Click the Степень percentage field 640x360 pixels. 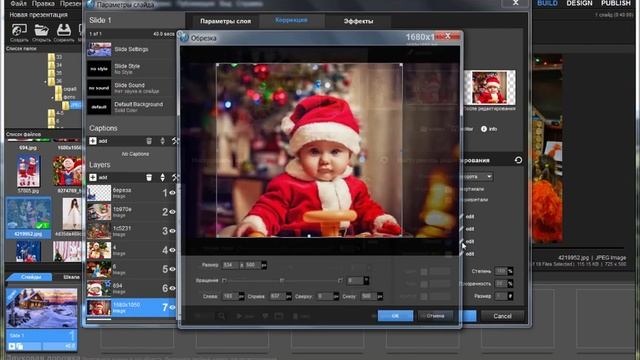click(501, 271)
